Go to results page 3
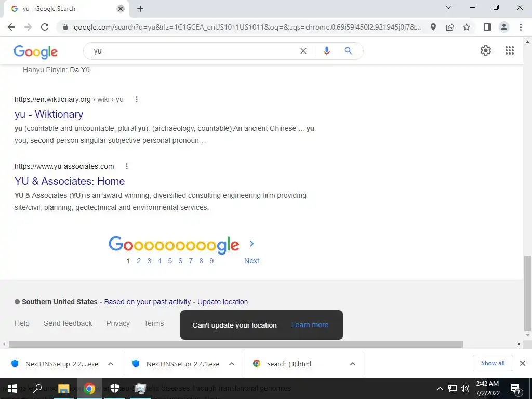 [x=149, y=261]
